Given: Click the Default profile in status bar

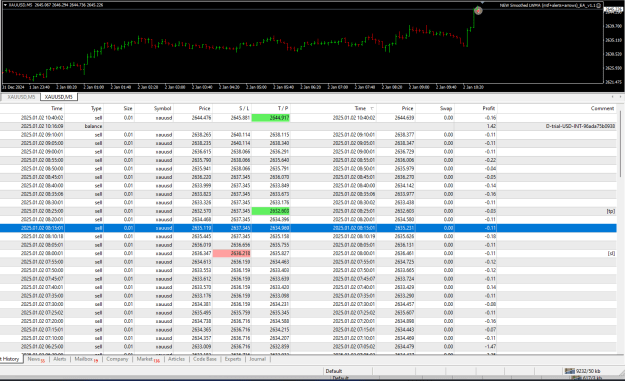Looking at the screenshot, I should click(x=334, y=371).
